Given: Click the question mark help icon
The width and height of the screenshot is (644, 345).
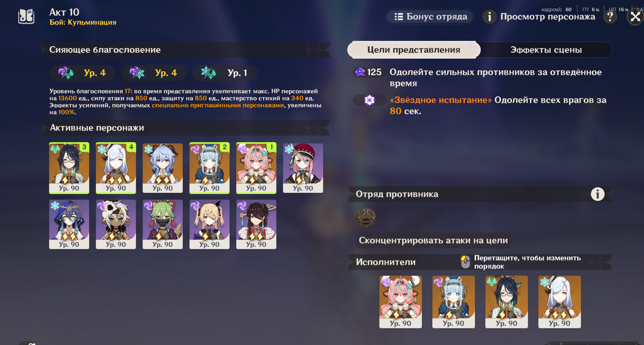Looking at the screenshot, I should coord(610,17).
